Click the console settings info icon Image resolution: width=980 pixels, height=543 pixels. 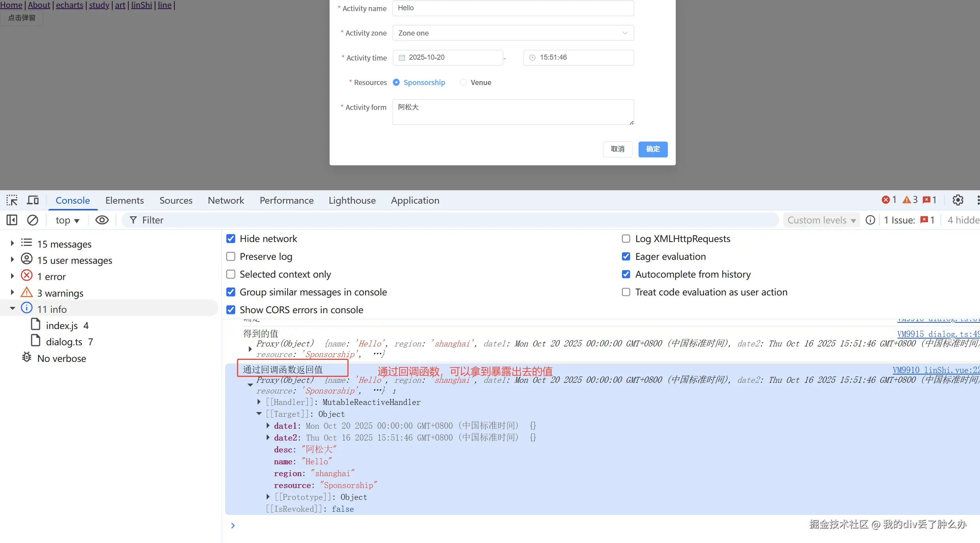(x=870, y=220)
